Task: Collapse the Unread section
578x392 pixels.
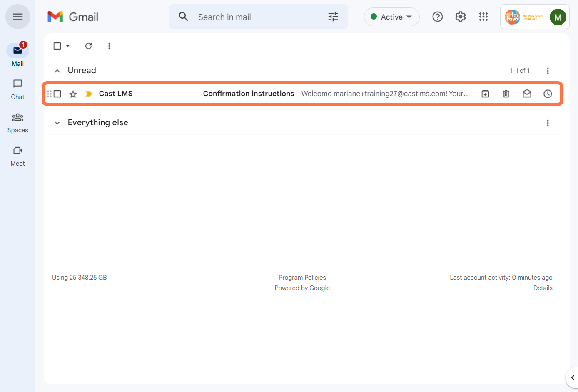Action: [x=57, y=71]
